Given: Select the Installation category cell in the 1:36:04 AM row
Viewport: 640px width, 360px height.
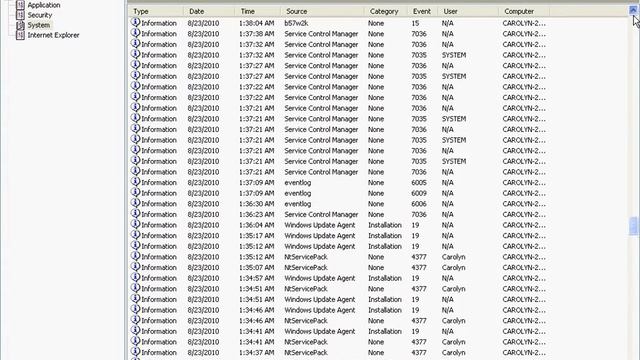Looking at the screenshot, I should [x=385, y=225].
